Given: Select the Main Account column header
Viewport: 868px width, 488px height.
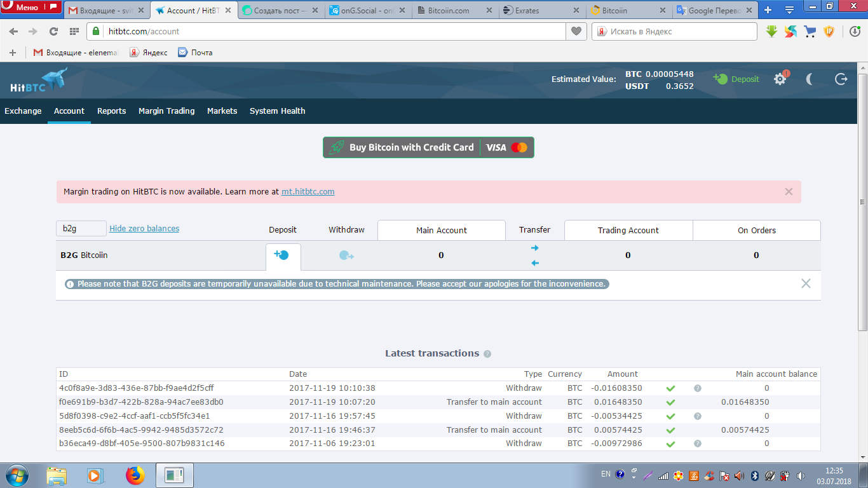Looking at the screenshot, I should click(442, 230).
